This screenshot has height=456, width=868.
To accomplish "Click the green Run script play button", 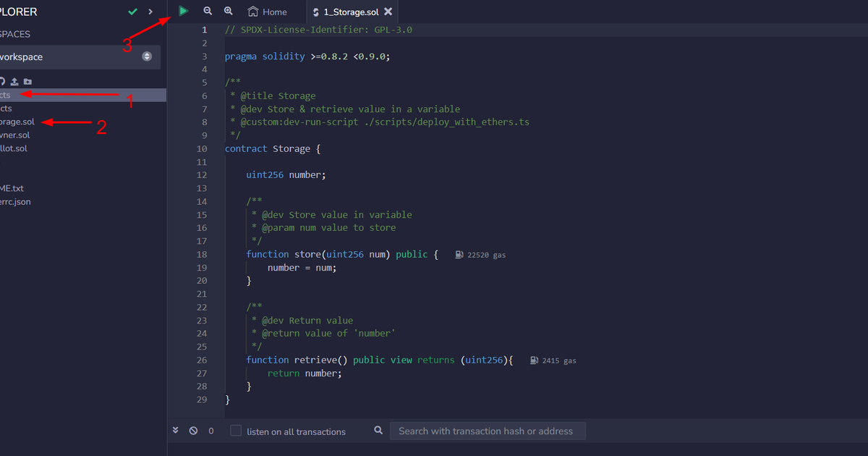I will [184, 11].
